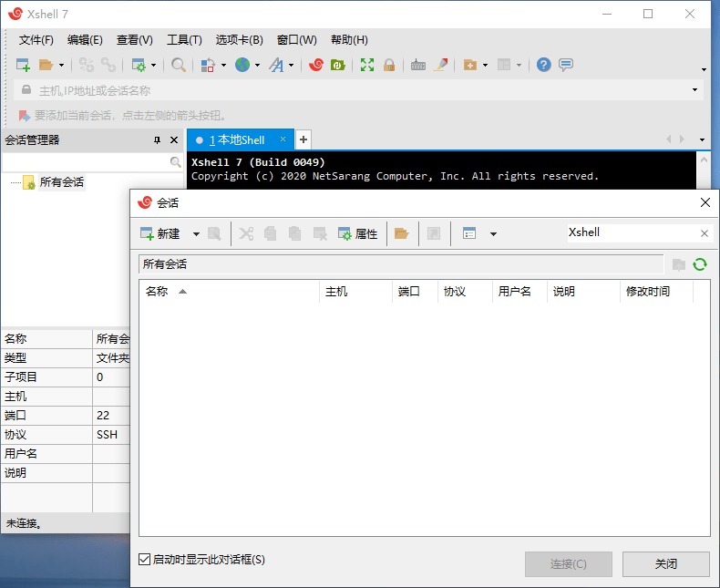This screenshot has width=720, height=588.
Task: Click the virtual keyboard toolbar icon
Action: (x=418, y=65)
